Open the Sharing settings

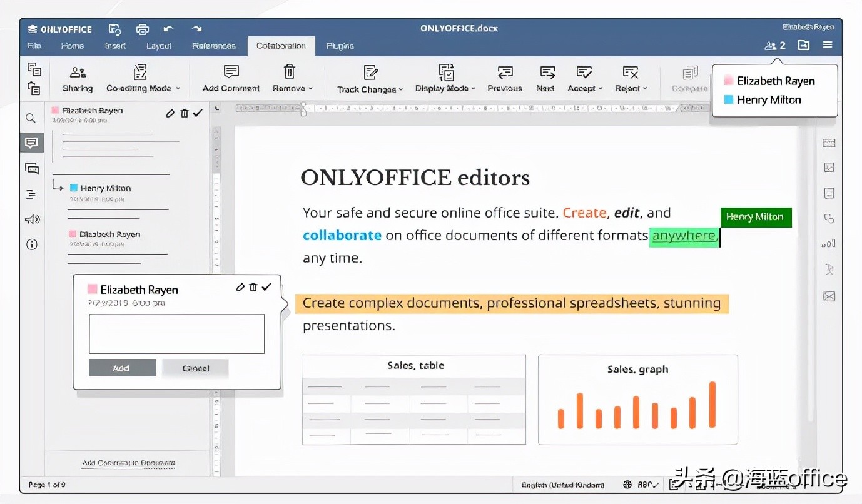click(x=78, y=79)
